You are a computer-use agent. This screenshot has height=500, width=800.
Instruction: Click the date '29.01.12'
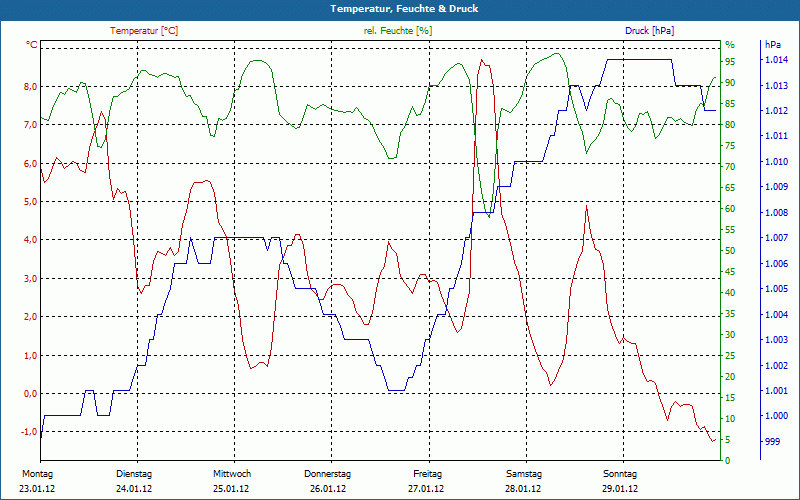click(620, 489)
